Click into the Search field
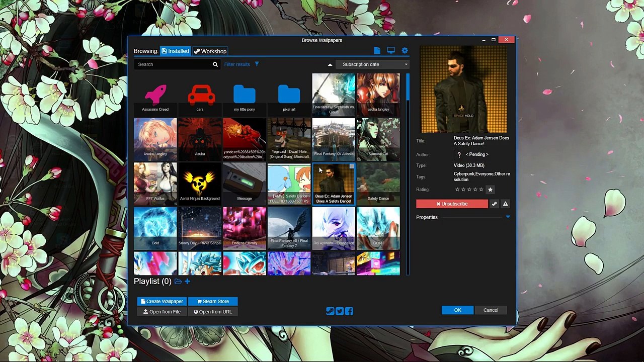 (x=173, y=64)
